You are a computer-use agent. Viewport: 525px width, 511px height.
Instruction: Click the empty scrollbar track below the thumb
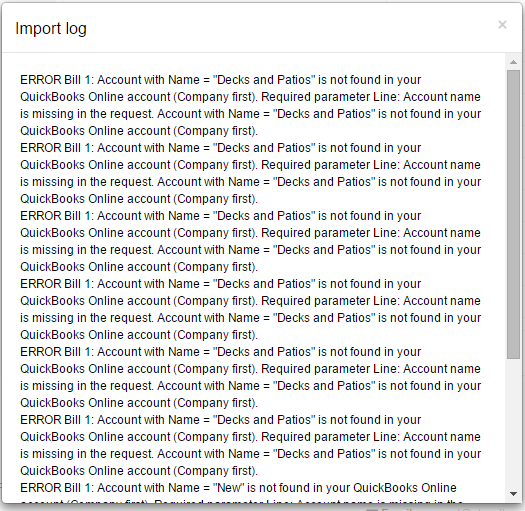(513, 424)
